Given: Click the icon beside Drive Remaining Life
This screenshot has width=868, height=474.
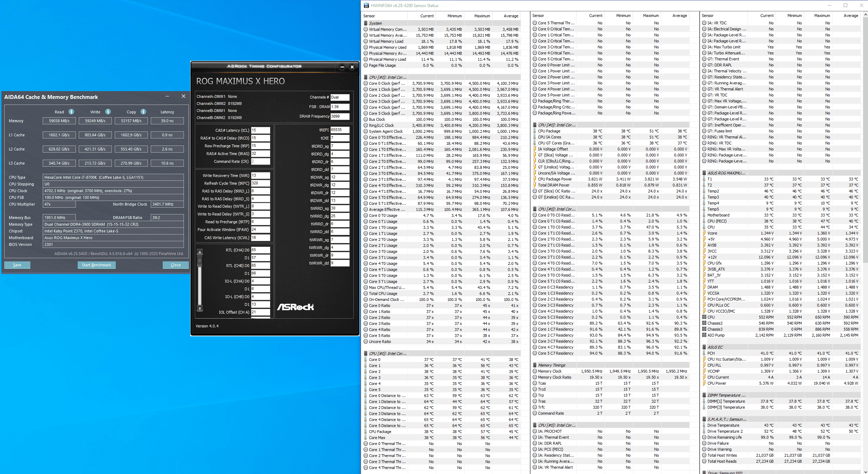Looking at the screenshot, I should tap(704, 437).
